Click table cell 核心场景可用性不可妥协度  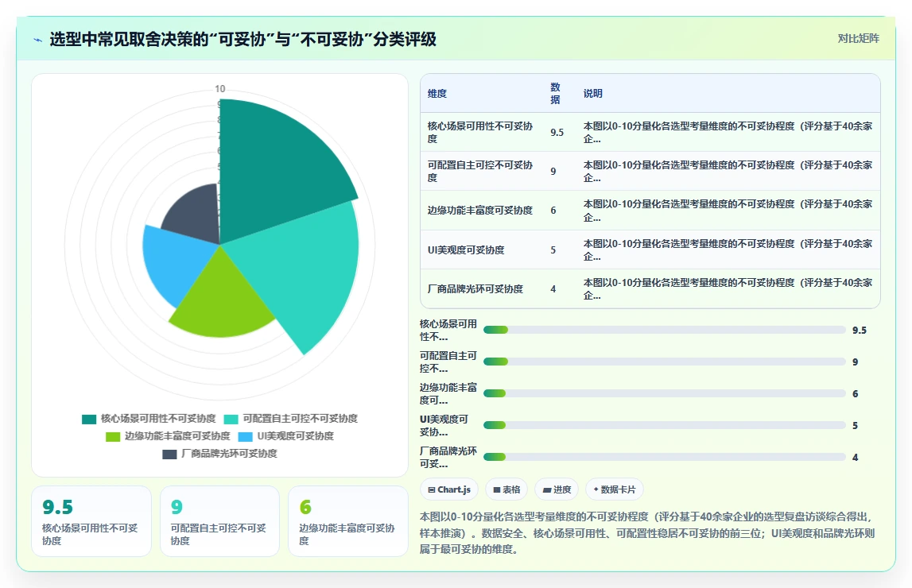pos(480,133)
